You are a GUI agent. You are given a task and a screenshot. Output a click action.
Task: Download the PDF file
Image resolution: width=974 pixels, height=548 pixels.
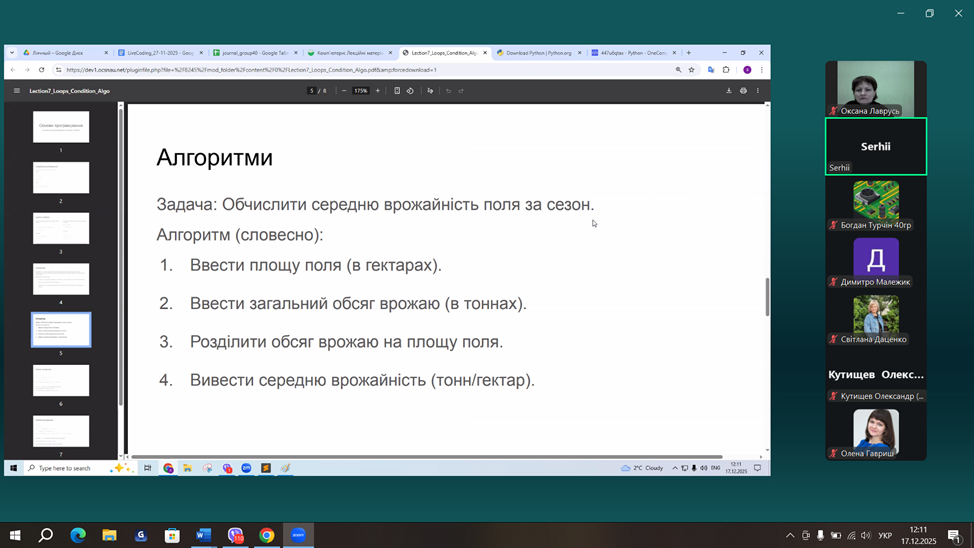click(729, 91)
